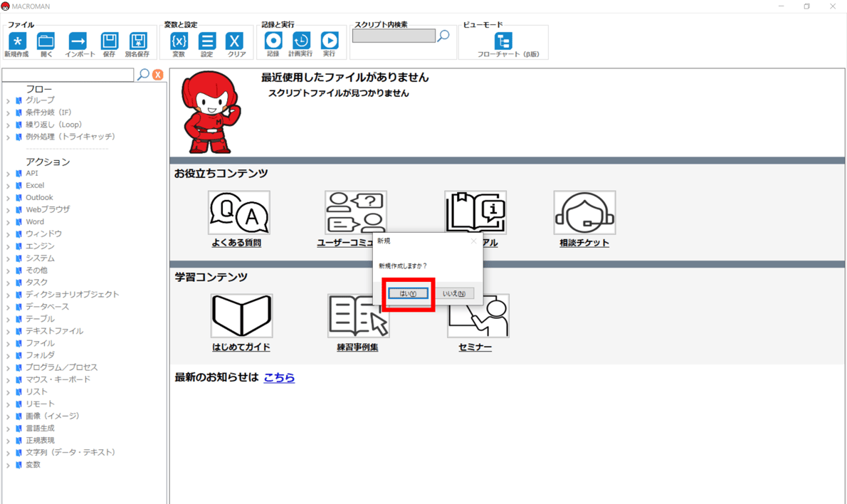Open the 練習事例集 icon
Screen dimensions: 847x504
point(358,316)
